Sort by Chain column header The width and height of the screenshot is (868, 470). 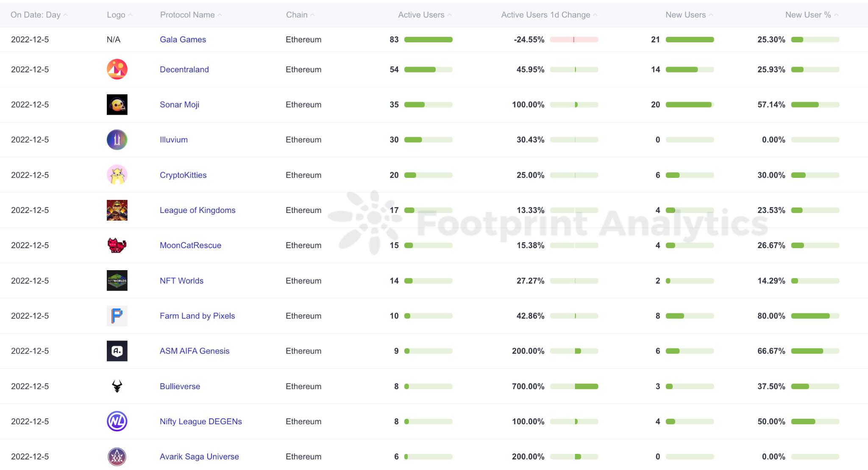coord(300,15)
